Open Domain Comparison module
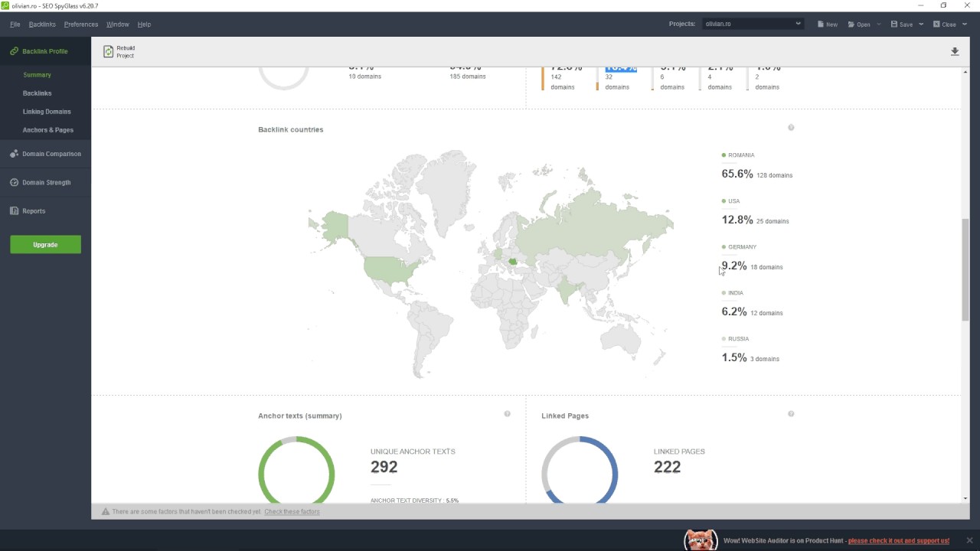The image size is (980, 551). (45, 154)
